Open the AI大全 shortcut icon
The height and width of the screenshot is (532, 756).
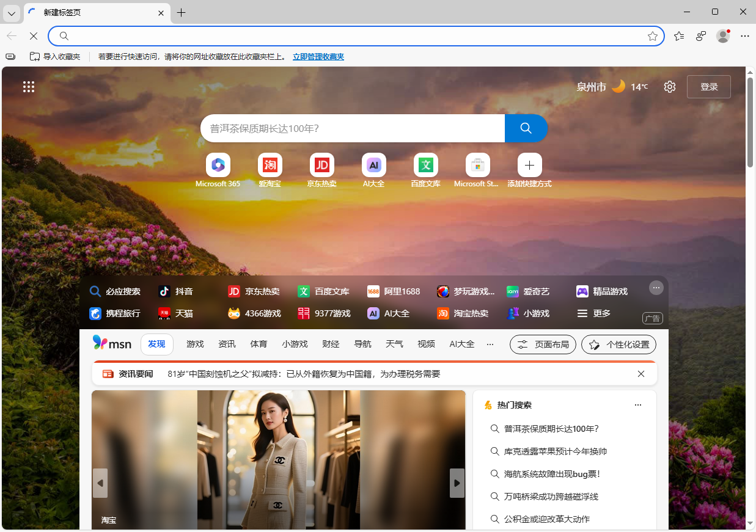pos(373,165)
